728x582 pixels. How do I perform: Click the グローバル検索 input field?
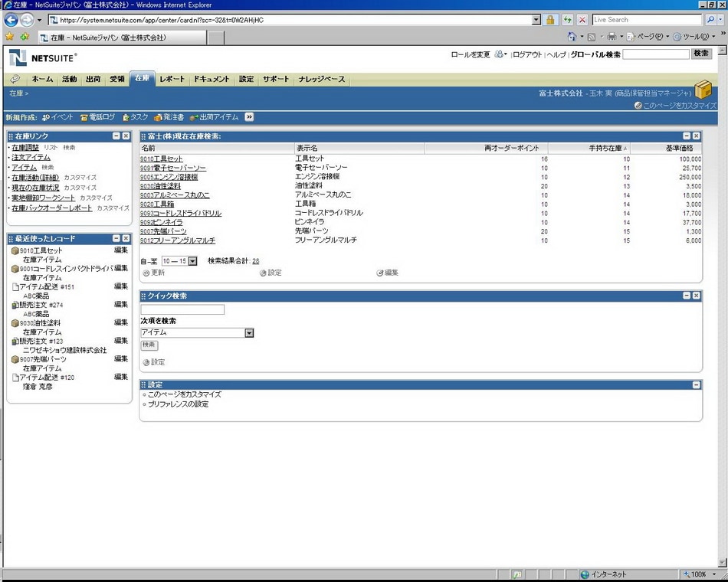pyautogui.click(x=655, y=54)
